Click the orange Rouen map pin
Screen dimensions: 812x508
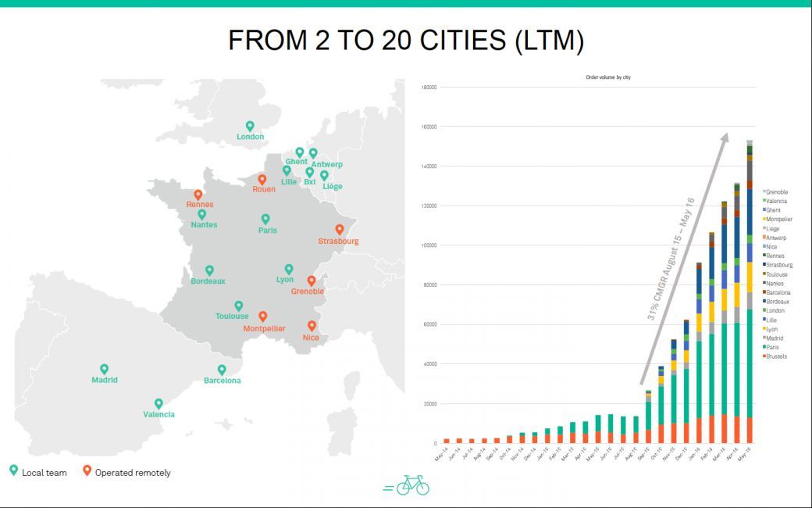[262, 179]
